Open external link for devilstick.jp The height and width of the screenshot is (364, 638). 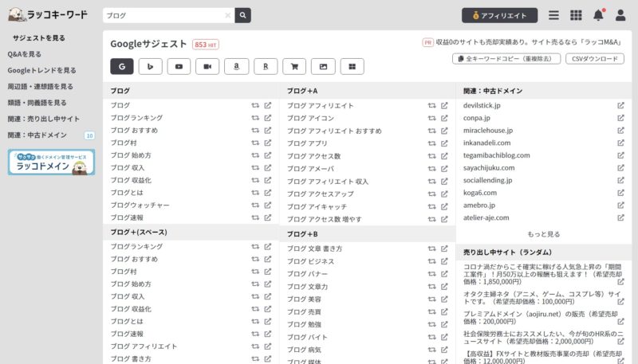point(620,105)
